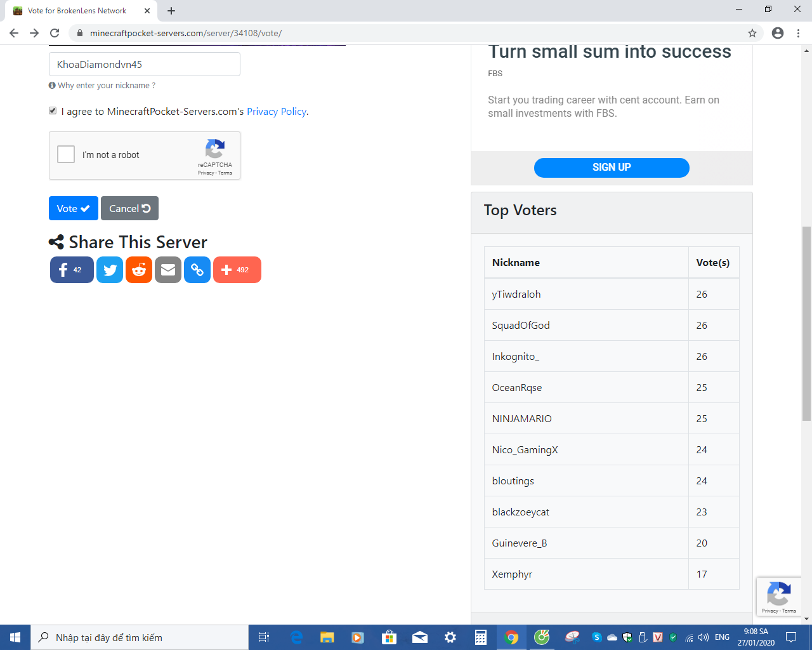The image size is (812, 650).
Task: Click the SIGN UP ad button
Action: tap(612, 168)
